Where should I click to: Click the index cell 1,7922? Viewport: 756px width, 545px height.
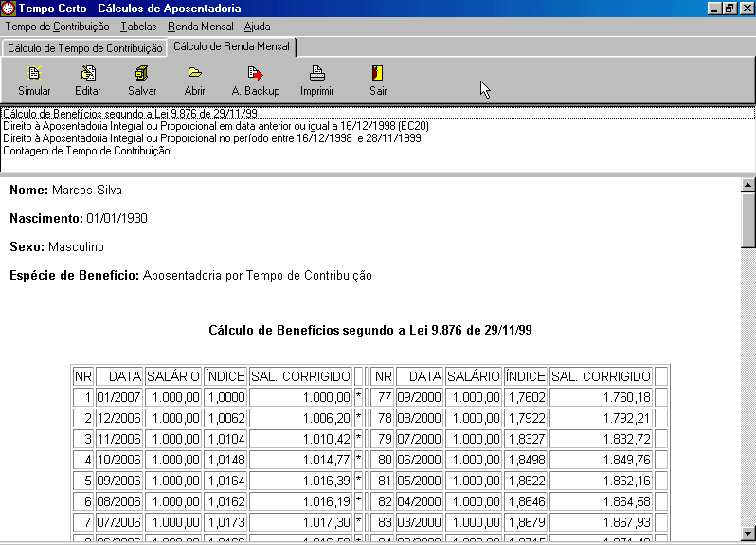526,418
